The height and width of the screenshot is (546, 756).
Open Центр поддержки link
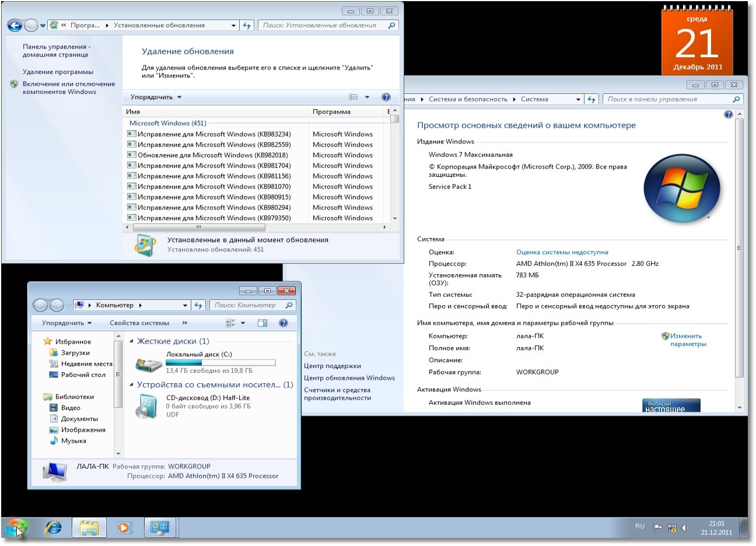(x=332, y=366)
